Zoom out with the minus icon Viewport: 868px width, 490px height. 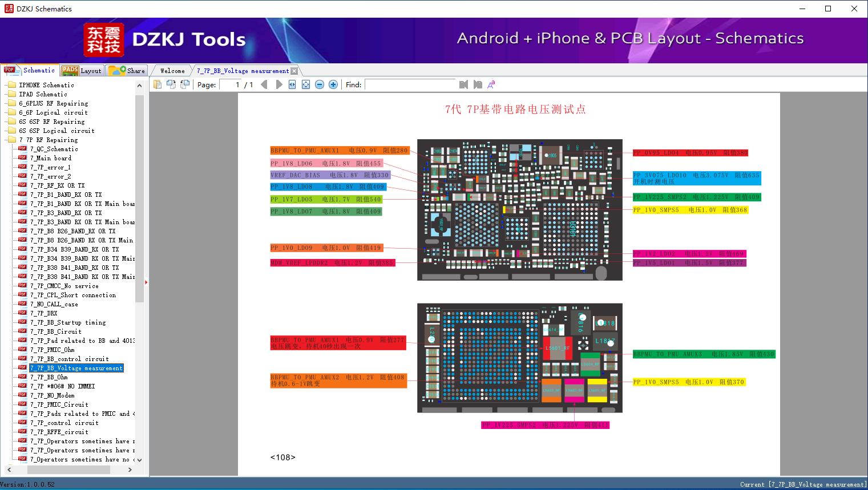click(x=320, y=84)
